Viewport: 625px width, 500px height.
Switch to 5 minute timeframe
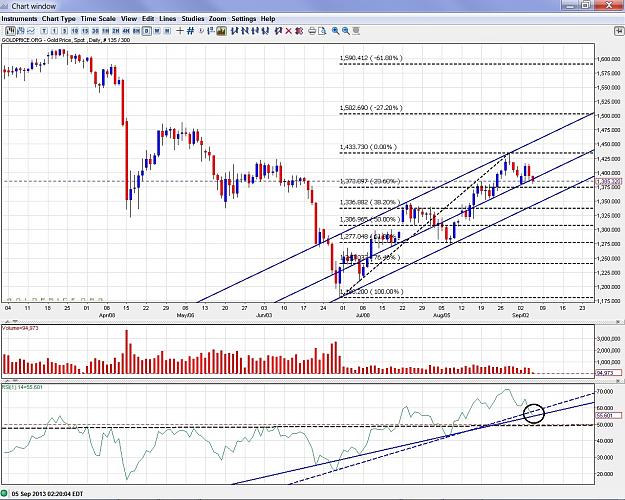point(65,31)
